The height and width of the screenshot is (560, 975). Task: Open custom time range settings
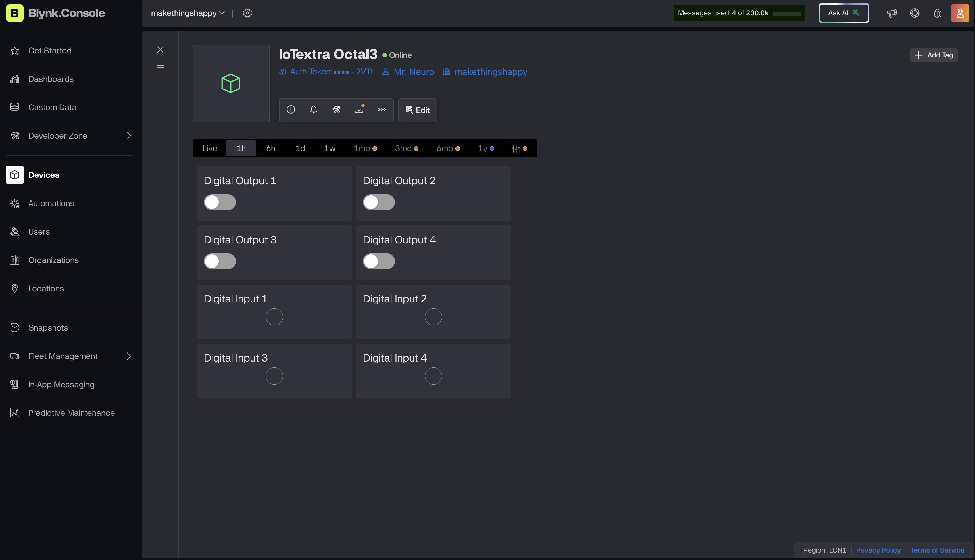coord(519,149)
